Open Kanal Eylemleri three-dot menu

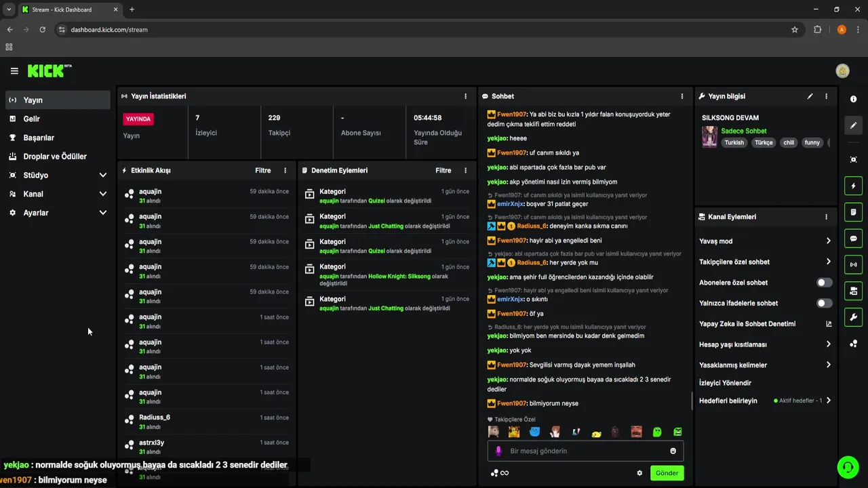click(826, 217)
